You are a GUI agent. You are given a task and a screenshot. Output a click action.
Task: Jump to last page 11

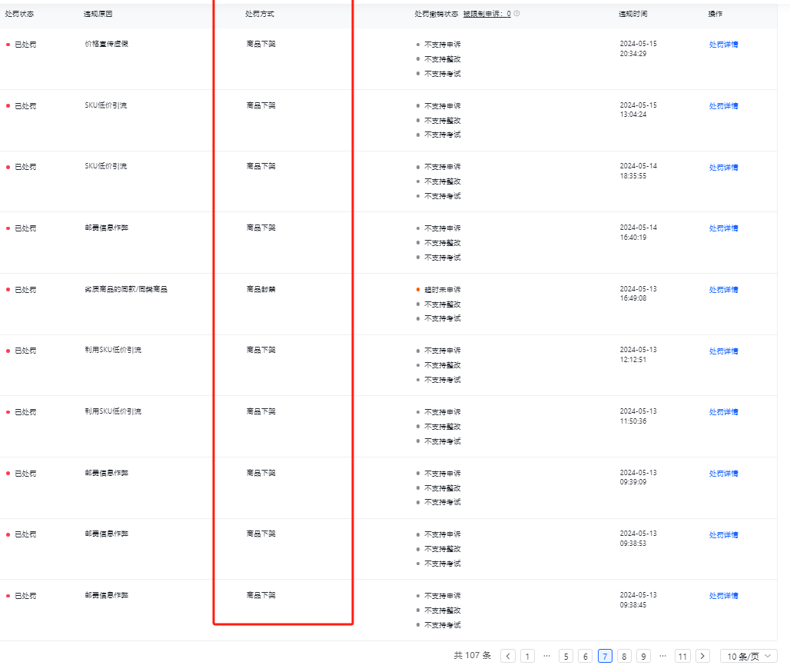(x=682, y=656)
